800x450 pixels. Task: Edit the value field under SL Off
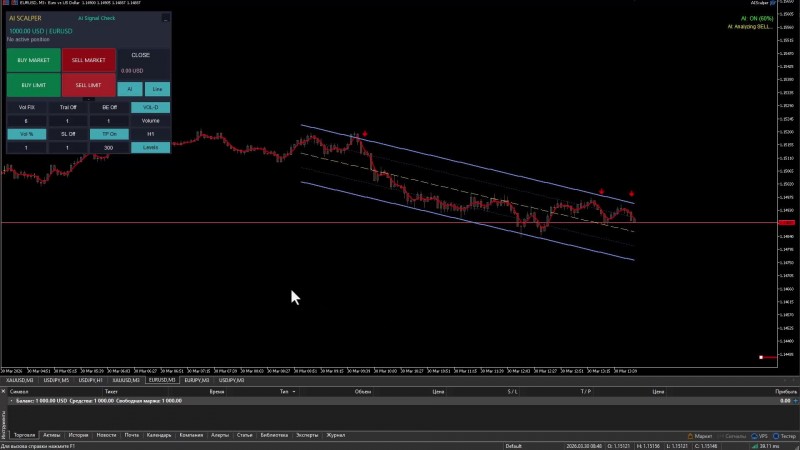(68, 147)
